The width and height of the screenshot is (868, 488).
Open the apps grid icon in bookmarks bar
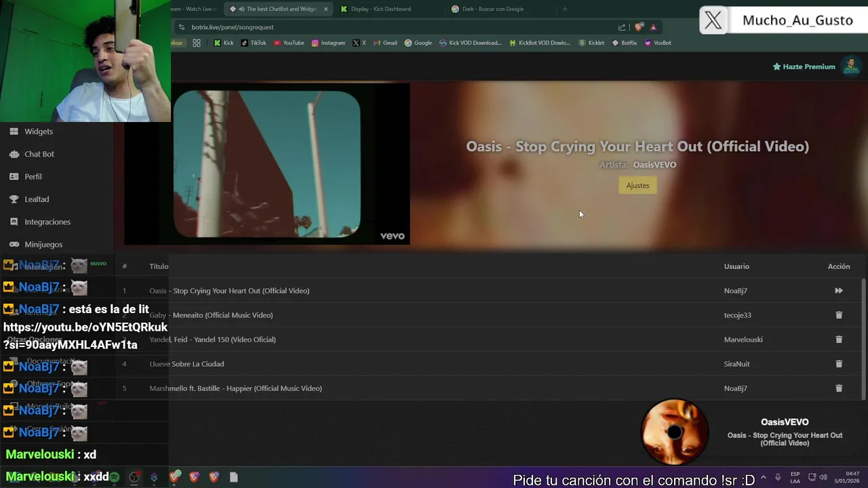click(197, 43)
